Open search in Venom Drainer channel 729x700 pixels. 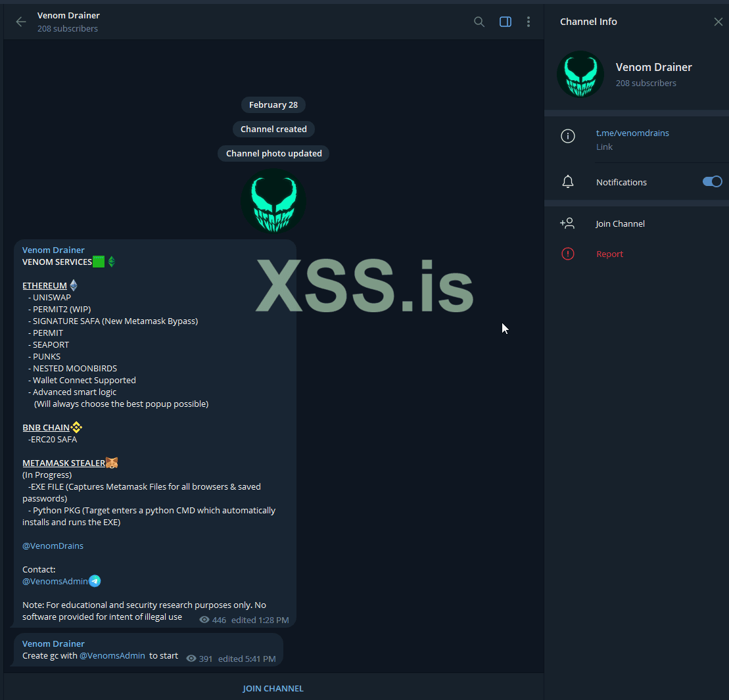[x=479, y=22]
